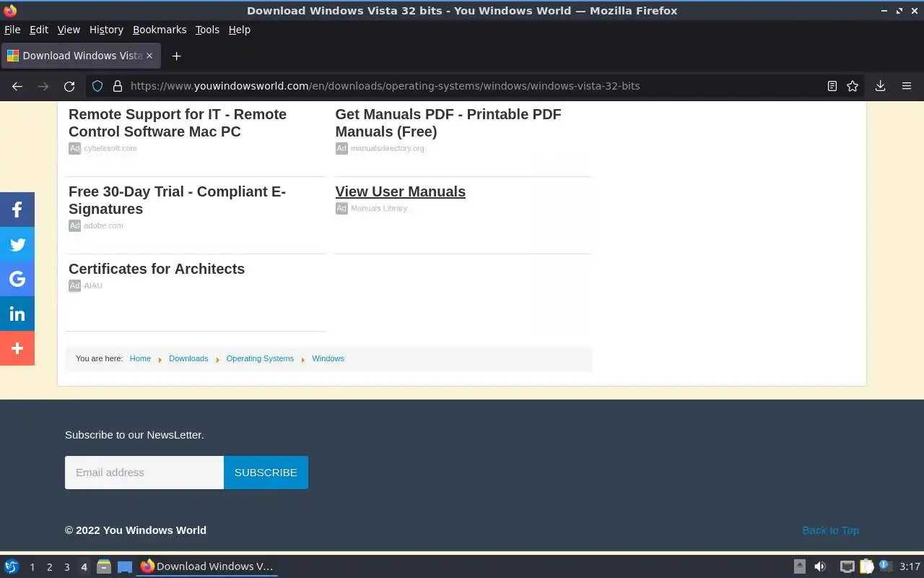The width and height of the screenshot is (924, 578).
Task: Open removable media eject tray icon
Action: click(800, 566)
